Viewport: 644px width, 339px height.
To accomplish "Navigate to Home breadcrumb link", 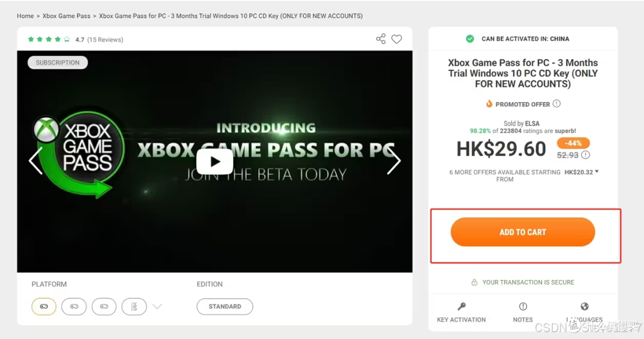I will [x=25, y=16].
